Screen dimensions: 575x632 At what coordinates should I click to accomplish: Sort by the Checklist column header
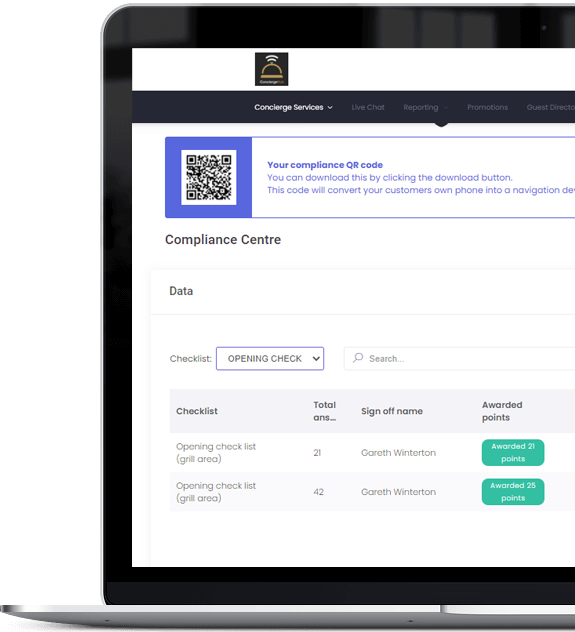point(197,411)
